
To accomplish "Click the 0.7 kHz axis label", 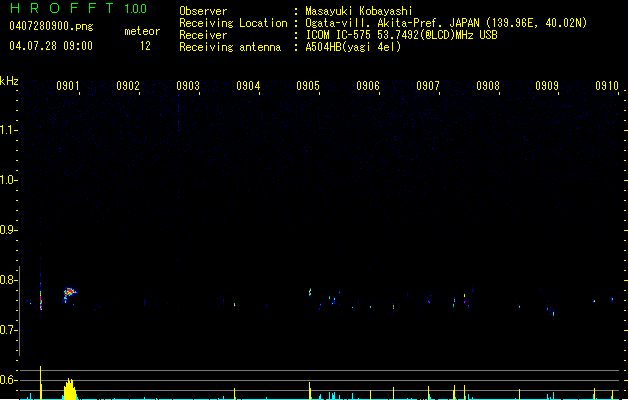I will pyautogui.click(x=8, y=330).
